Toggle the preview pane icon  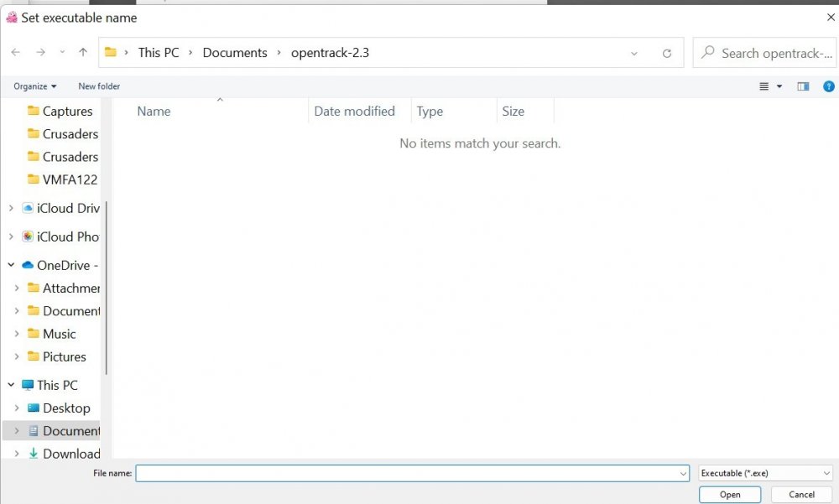click(x=803, y=86)
